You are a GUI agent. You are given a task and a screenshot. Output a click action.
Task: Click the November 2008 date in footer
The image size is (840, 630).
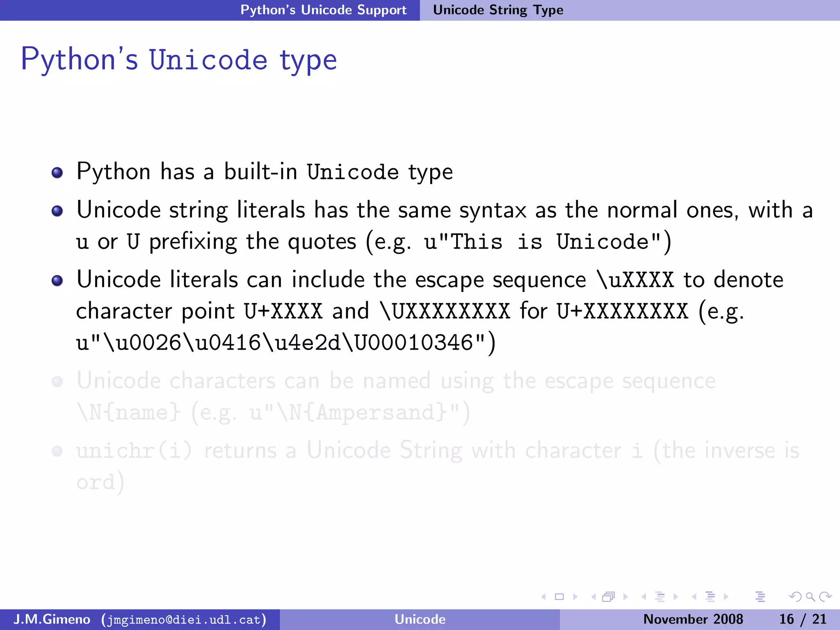click(693, 619)
